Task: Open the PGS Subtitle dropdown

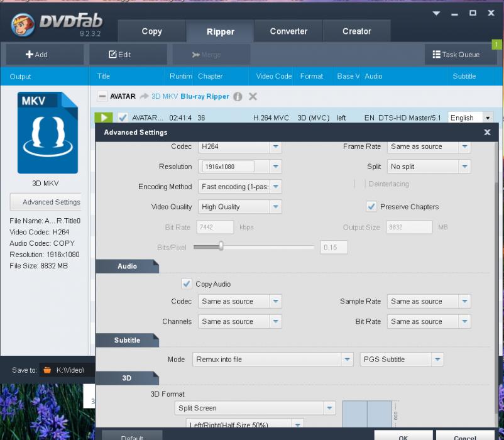Action: tap(437, 360)
